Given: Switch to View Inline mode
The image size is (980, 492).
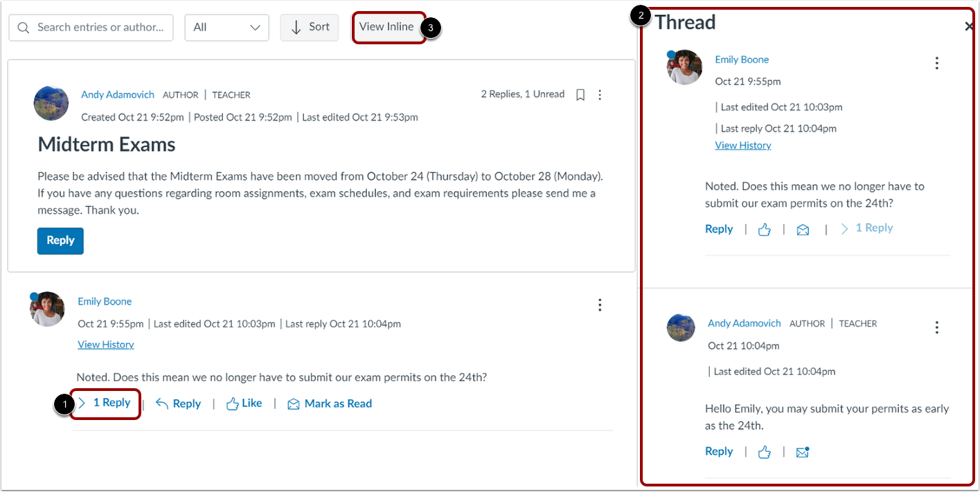Looking at the screenshot, I should [x=386, y=27].
